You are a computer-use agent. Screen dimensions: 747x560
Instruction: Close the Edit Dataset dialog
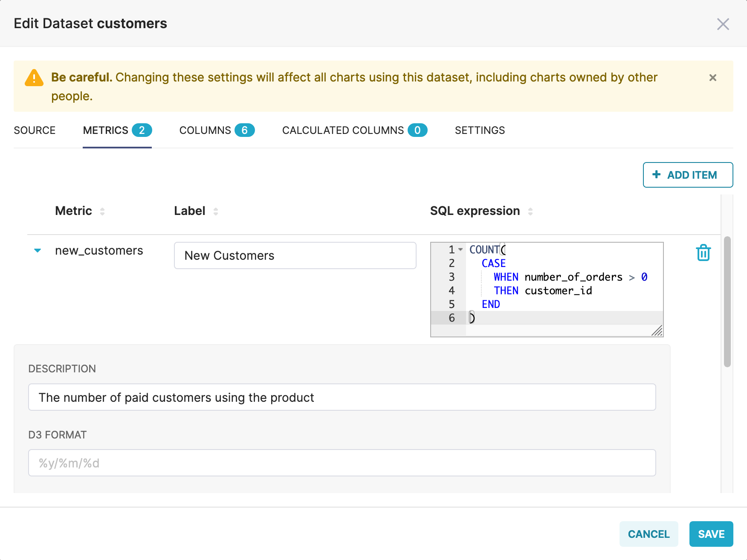(723, 24)
